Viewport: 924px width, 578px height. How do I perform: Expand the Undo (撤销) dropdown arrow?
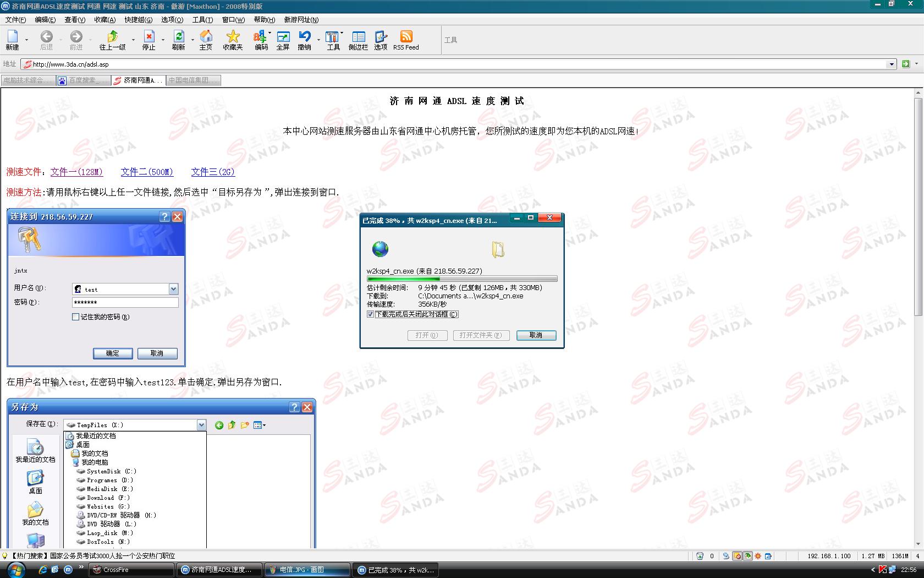318,40
